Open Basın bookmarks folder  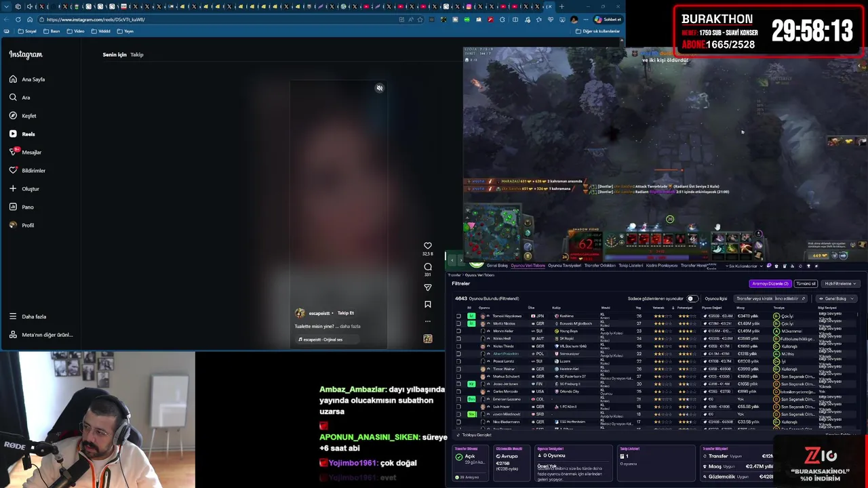52,31
